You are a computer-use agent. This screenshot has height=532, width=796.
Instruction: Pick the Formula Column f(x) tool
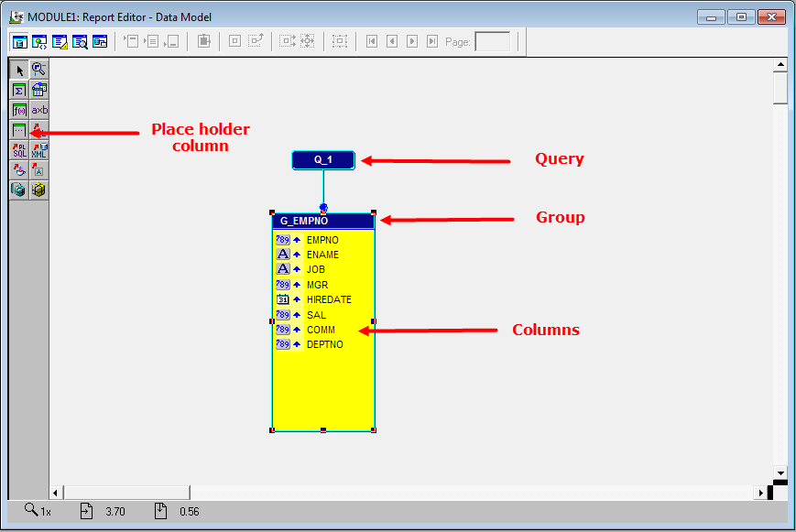pyautogui.click(x=19, y=110)
